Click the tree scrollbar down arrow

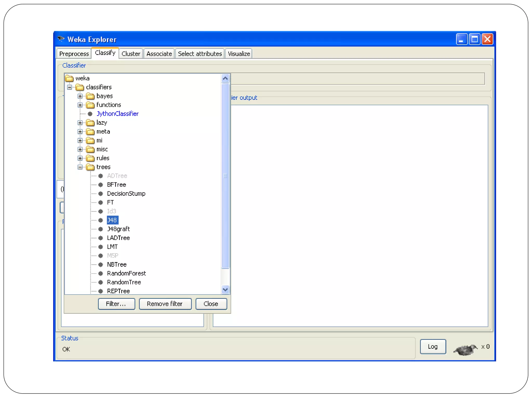(x=225, y=289)
